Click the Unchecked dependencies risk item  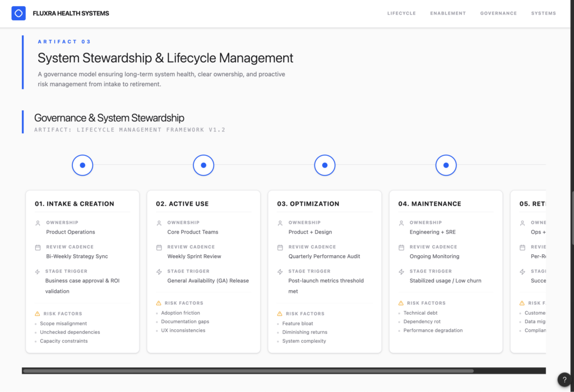coord(70,332)
